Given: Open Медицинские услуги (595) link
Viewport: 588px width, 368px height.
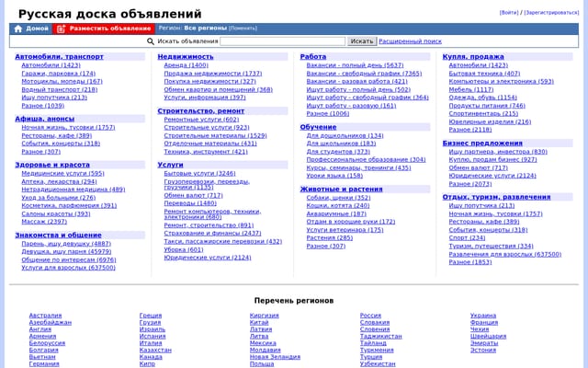Looking at the screenshot, I should 62,174.
